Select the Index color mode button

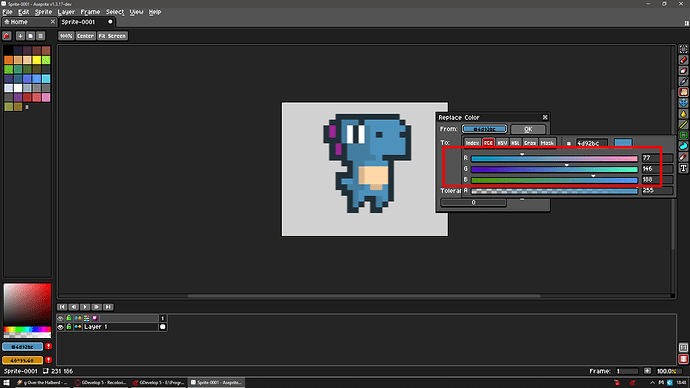point(472,143)
